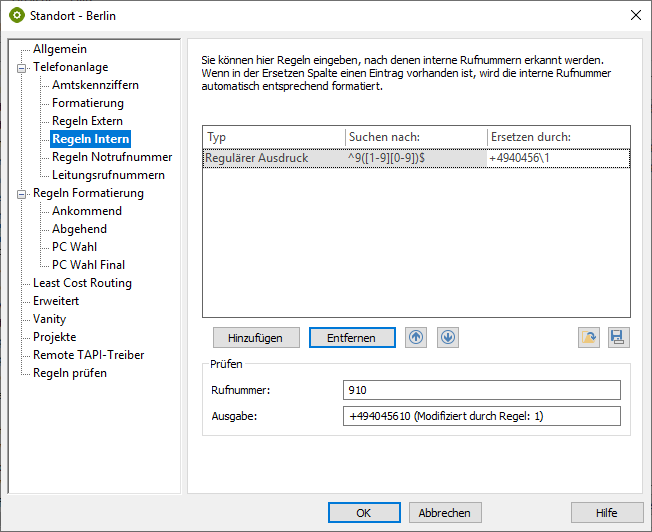The image size is (652, 532).
Task: Select PC Wahl Final entry
Action: (x=88, y=265)
